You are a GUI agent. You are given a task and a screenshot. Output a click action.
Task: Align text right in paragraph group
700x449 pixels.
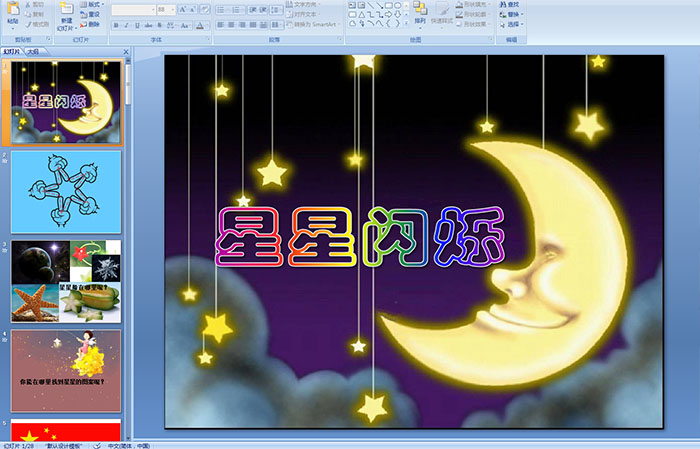tap(242, 25)
